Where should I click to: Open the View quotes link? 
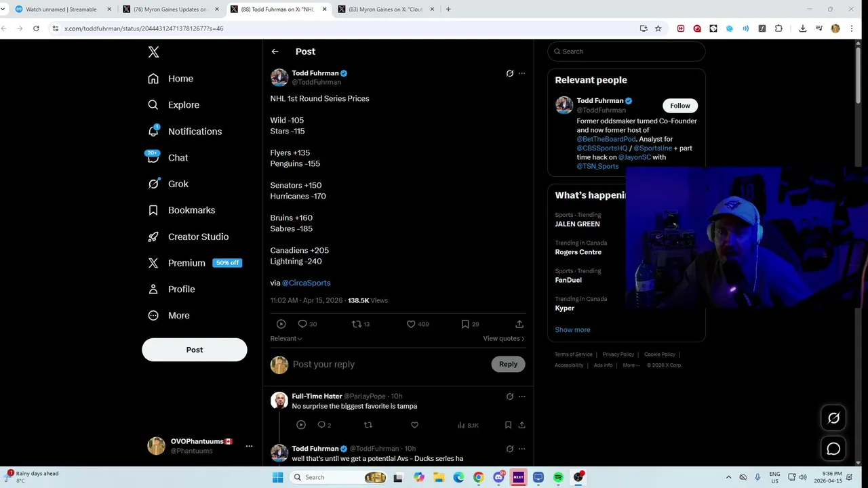tap(504, 338)
